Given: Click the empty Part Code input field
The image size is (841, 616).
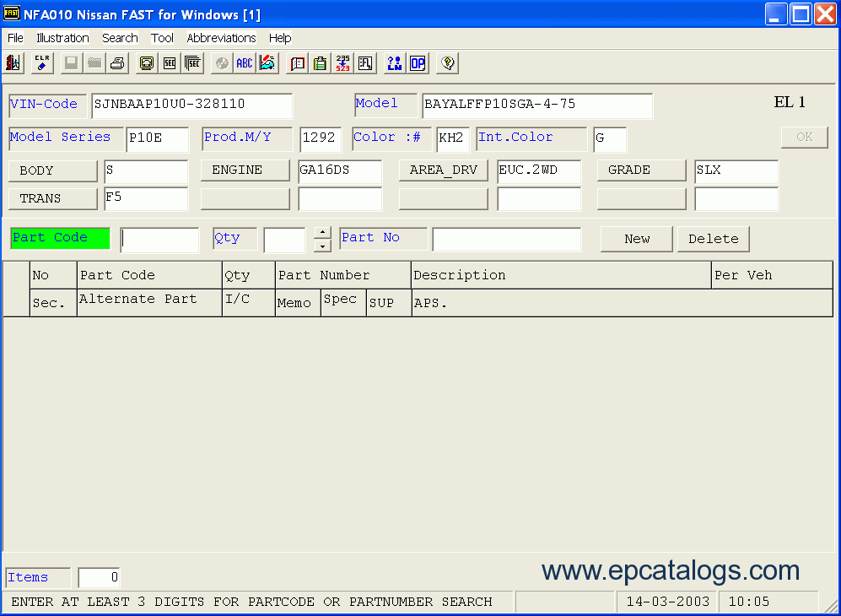Looking at the screenshot, I should pyautogui.click(x=159, y=240).
